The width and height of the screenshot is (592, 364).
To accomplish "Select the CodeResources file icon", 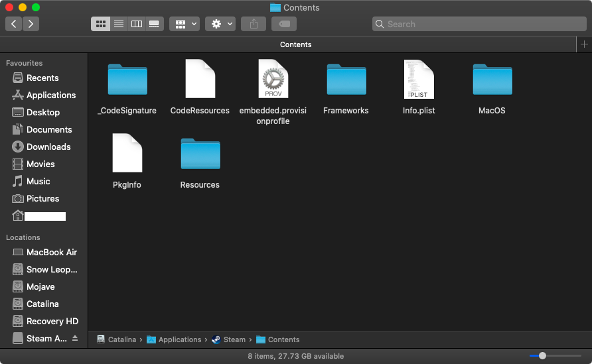I will (200, 79).
